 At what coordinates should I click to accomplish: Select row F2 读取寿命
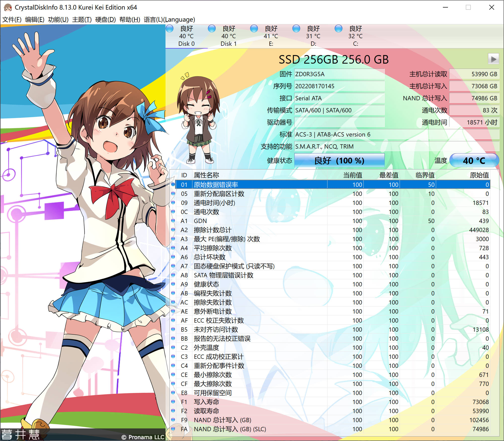[330, 411]
